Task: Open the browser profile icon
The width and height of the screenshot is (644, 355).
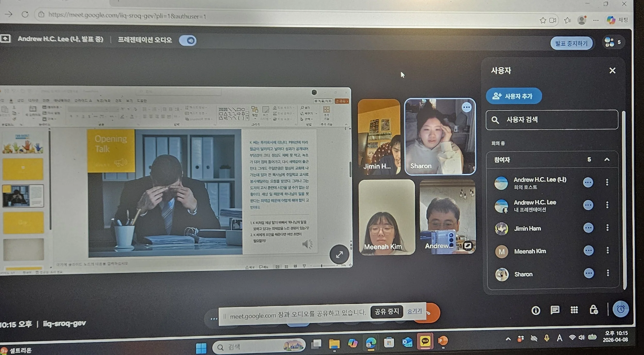Action: [582, 20]
